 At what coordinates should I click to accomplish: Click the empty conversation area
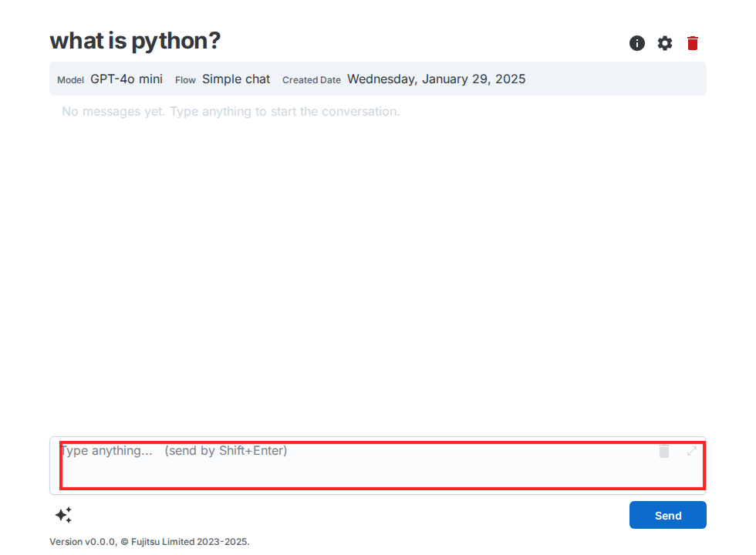click(x=378, y=270)
